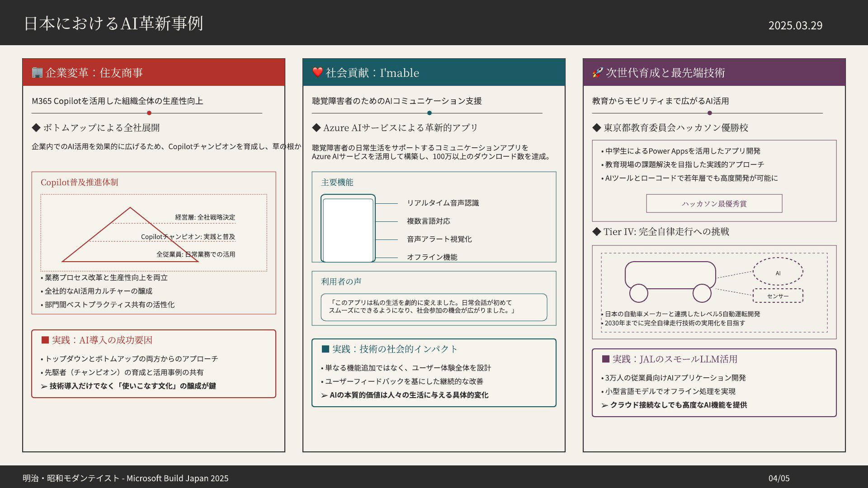Click the ハッカソン最優秀賞 badge
This screenshot has width=868, height=488.
pyautogui.click(x=714, y=203)
